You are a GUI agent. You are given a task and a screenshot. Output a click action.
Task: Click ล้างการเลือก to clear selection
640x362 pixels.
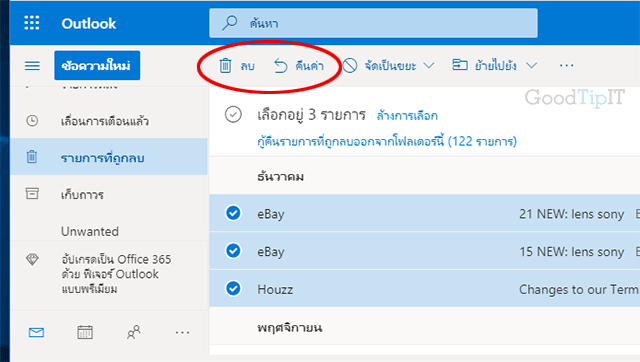[x=407, y=115]
